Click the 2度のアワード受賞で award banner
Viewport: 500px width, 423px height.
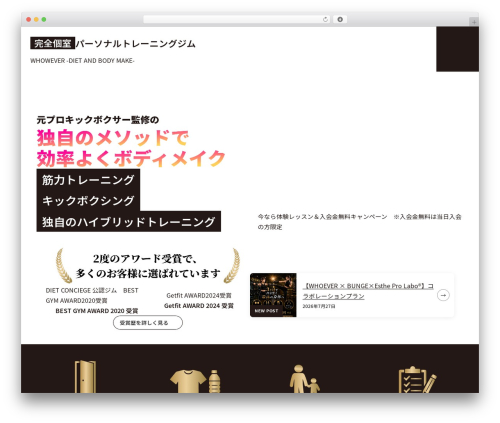click(148, 266)
